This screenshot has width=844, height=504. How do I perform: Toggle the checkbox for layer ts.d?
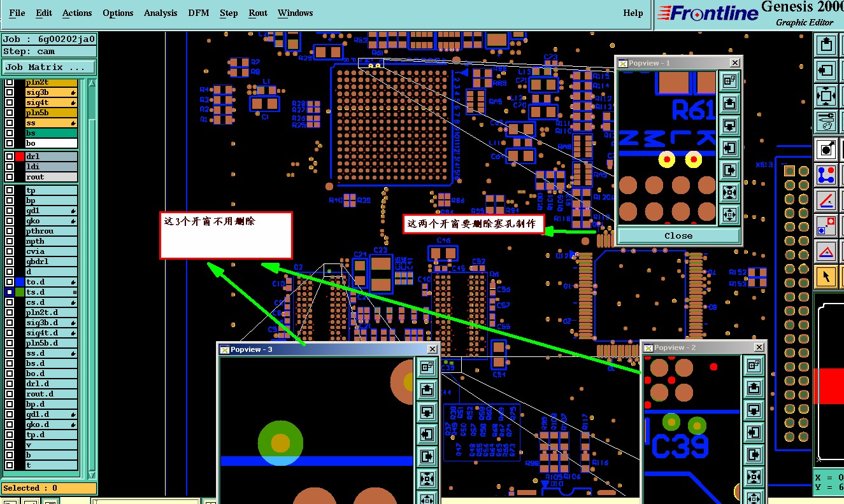[9, 292]
